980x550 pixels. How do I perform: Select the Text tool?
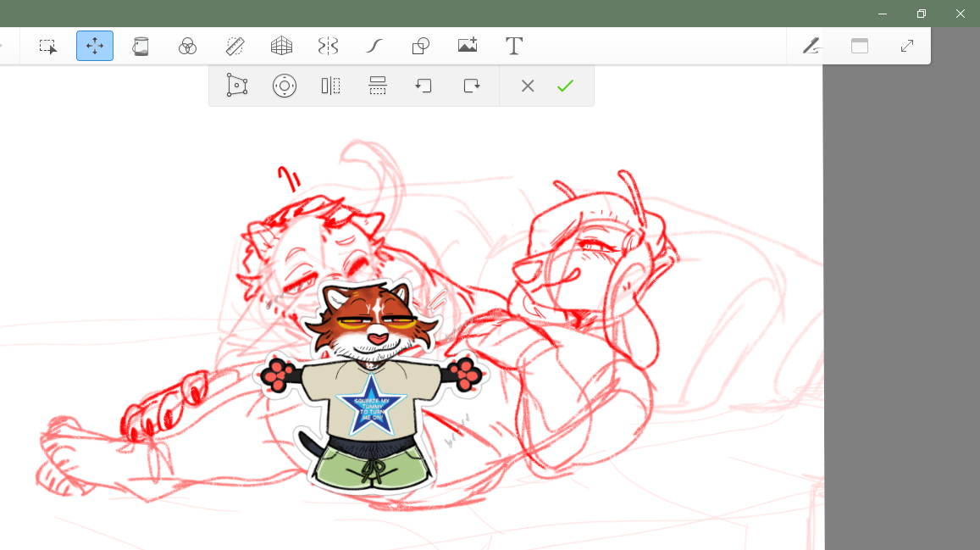tap(514, 47)
